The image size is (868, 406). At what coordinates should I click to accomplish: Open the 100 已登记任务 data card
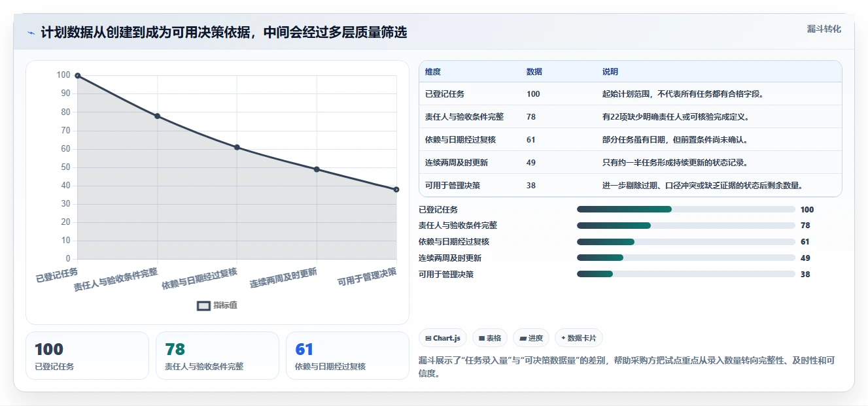[x=87, y=356]
